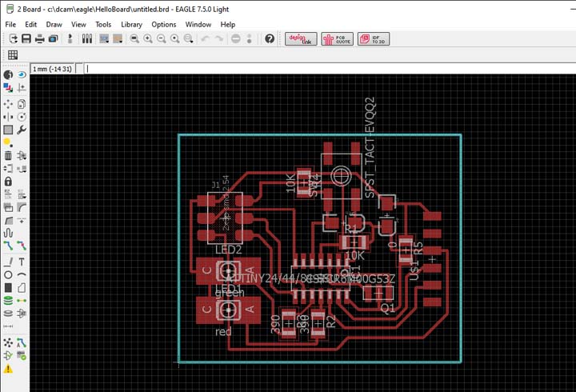Screen dimensions: 576x392
Task: Save the board with the floppy icon
Action: (x=26, y=38)
